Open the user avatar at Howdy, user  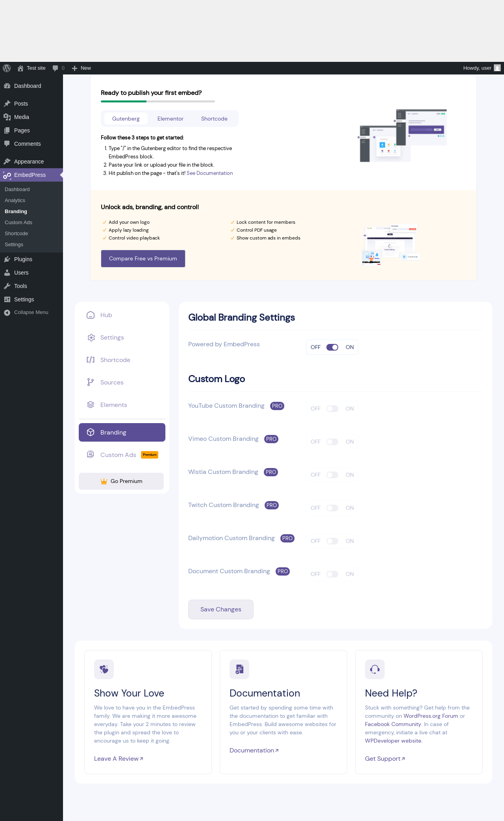click(497, 68)
